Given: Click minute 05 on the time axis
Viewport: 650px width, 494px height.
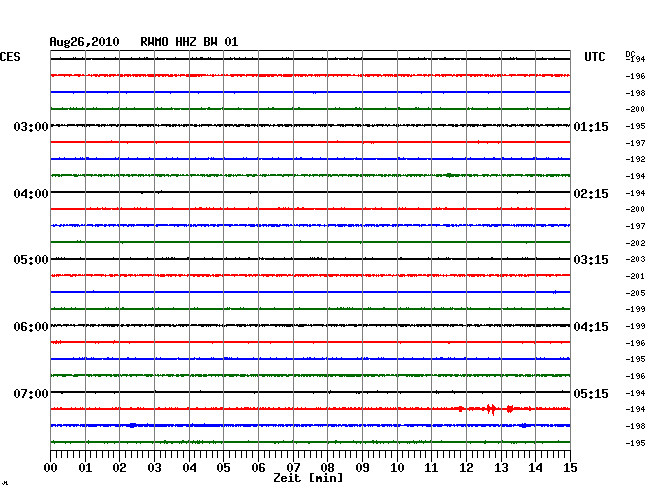Looking at the screenshot, I should (x=223, y=468).
